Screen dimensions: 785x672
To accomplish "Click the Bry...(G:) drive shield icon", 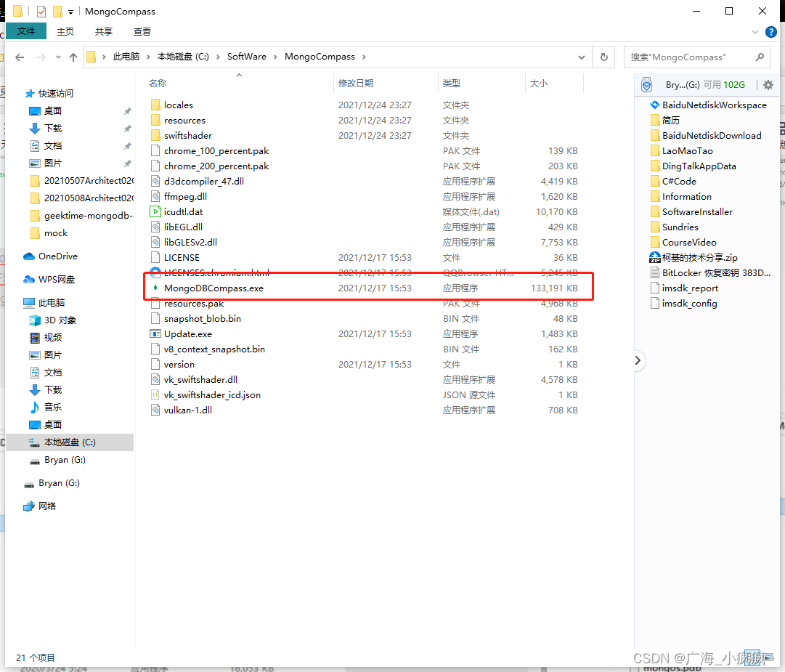I will (x=647, y=84).
